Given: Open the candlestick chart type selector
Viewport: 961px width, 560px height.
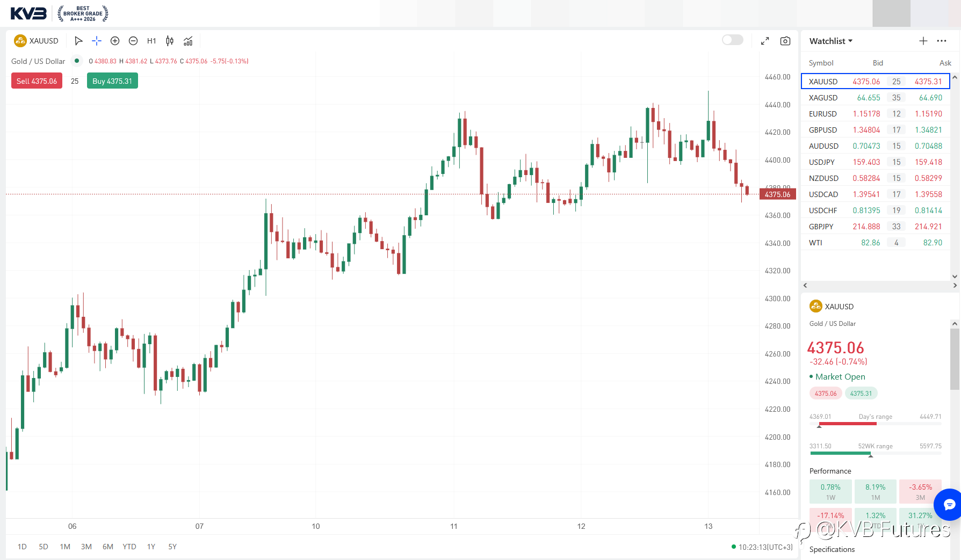Looking at the screenshot, I should tap(170, 41).
